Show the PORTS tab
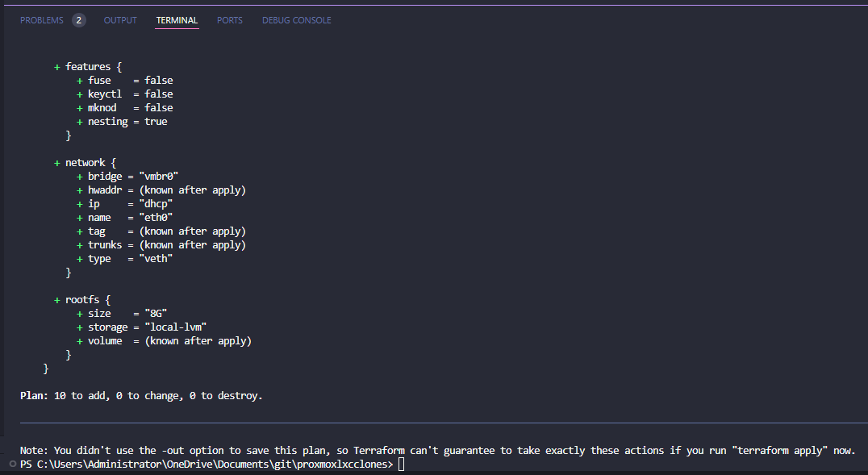The image size is (868, 475). pos(229,20)
